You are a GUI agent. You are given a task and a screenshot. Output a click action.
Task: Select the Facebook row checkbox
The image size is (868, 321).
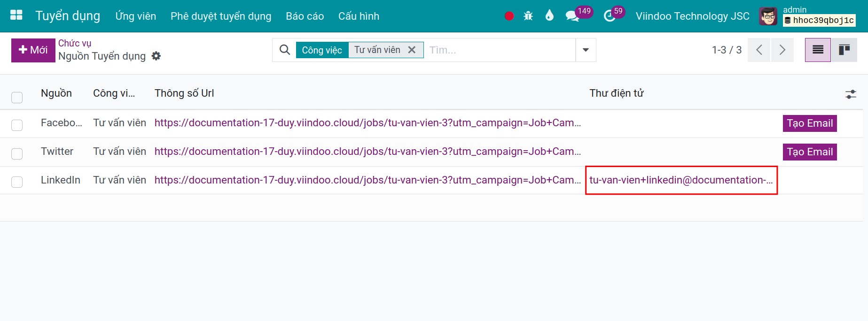pos(17,125)
